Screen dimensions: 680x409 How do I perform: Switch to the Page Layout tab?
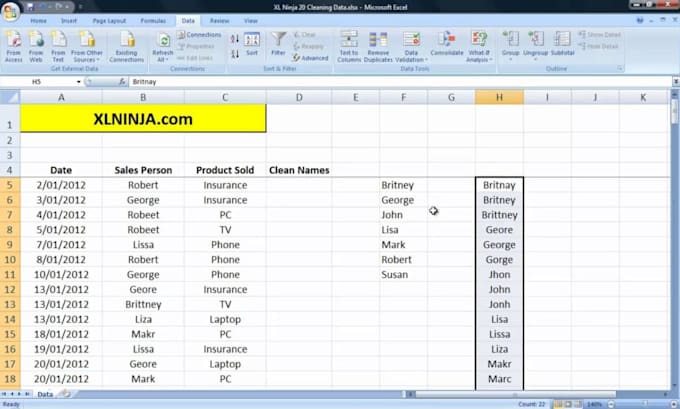(109, 21)
